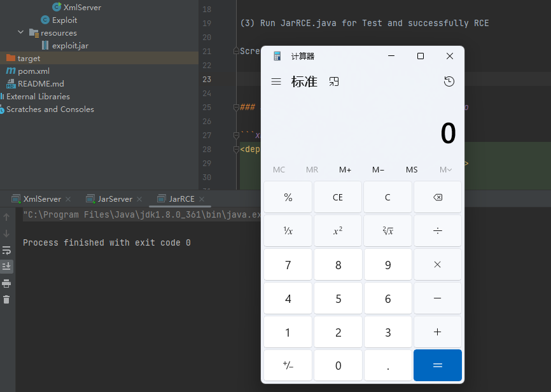Click the percent key in Calculator

[288, 197]
